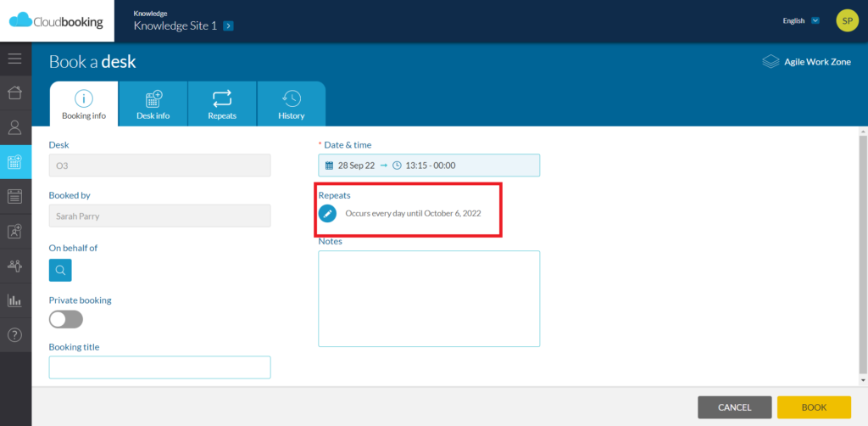Open the profile person icon in sidebar
Image resolution: width=868 pixels, height=426 pixels.
click(x=15, y=128)
